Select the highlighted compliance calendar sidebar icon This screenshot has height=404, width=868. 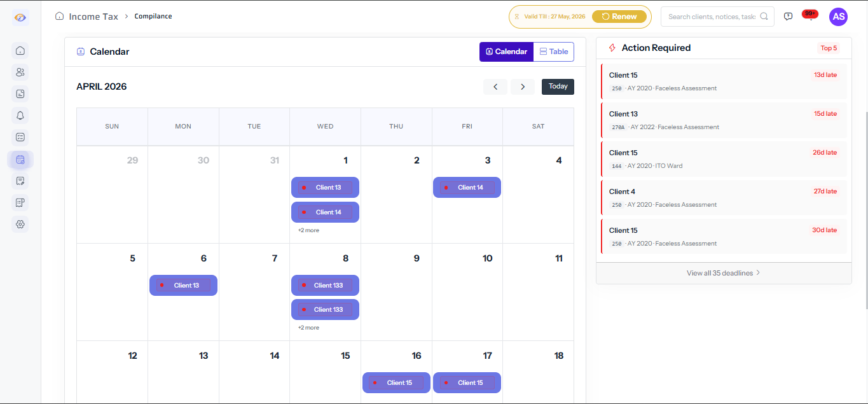[20, 159]
